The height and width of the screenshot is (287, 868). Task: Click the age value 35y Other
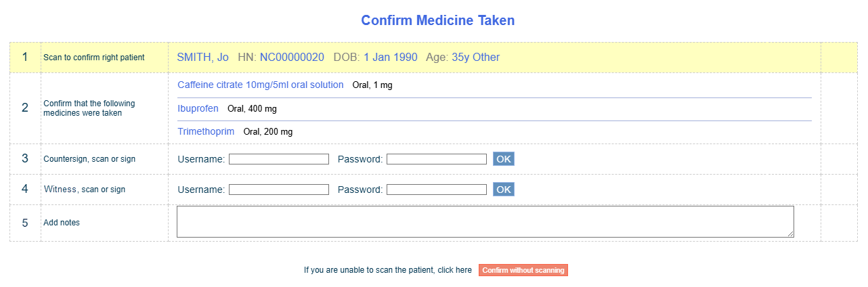click(x=476, y=58)
